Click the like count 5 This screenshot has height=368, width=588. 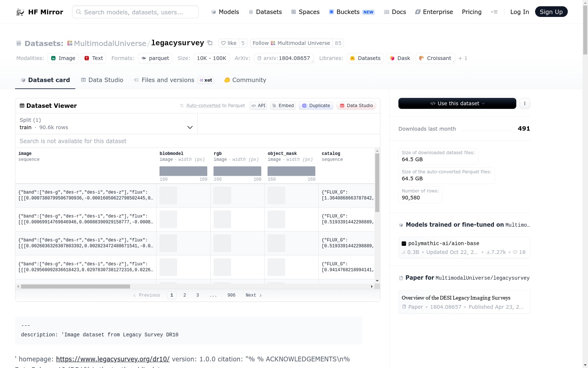(243, 43)
